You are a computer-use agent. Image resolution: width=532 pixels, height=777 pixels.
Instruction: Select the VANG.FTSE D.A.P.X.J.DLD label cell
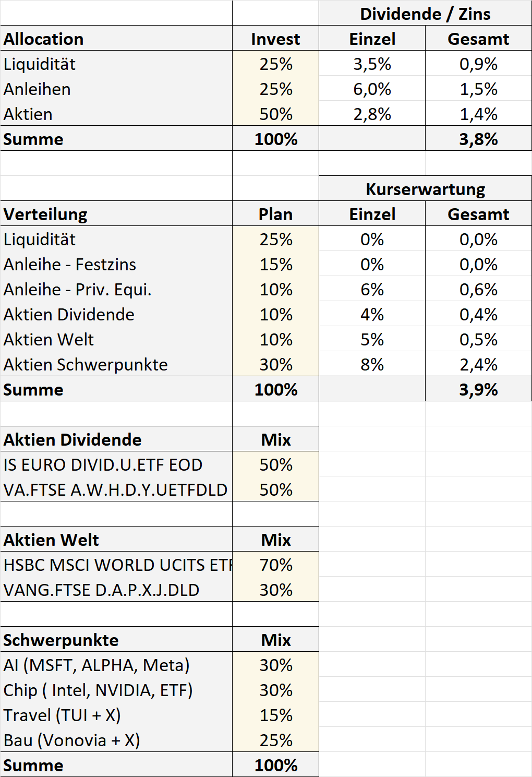point(101,590)
